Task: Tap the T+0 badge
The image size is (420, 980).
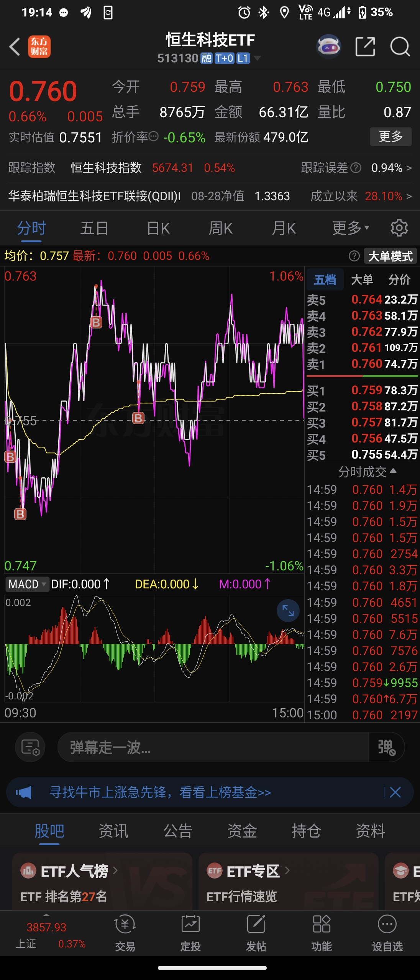Action: (224, 58)
